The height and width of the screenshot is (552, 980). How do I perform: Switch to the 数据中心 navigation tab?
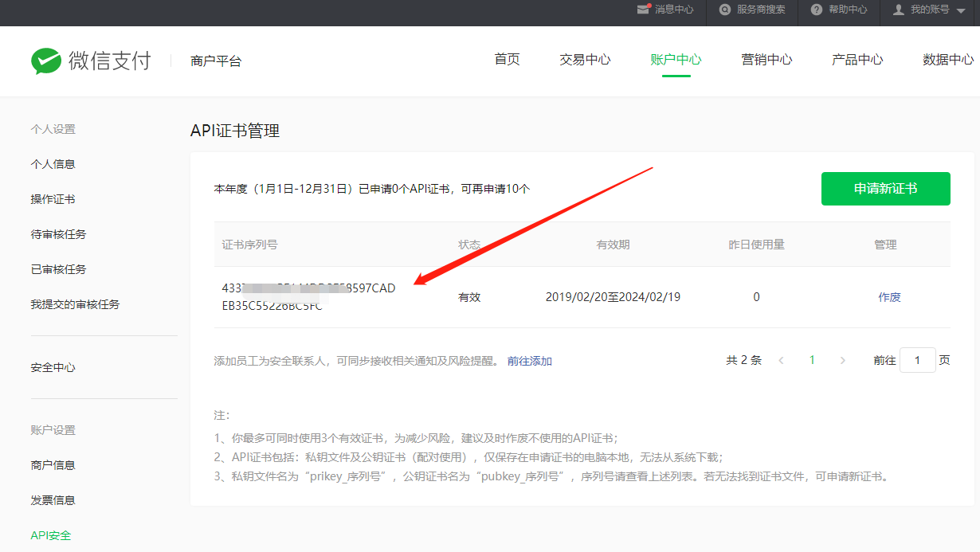tap(948, 60)
